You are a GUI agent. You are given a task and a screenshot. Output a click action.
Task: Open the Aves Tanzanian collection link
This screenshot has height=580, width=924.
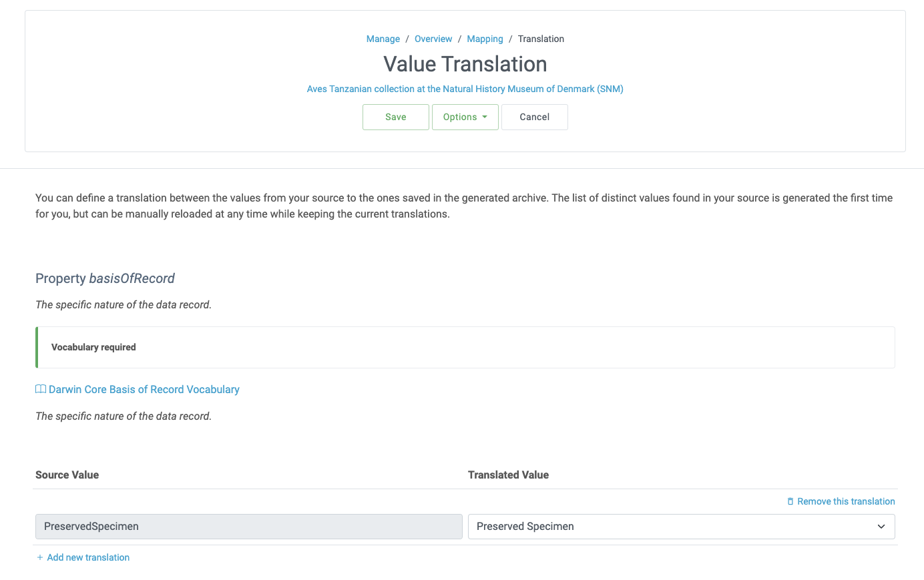tap(465, 89)
